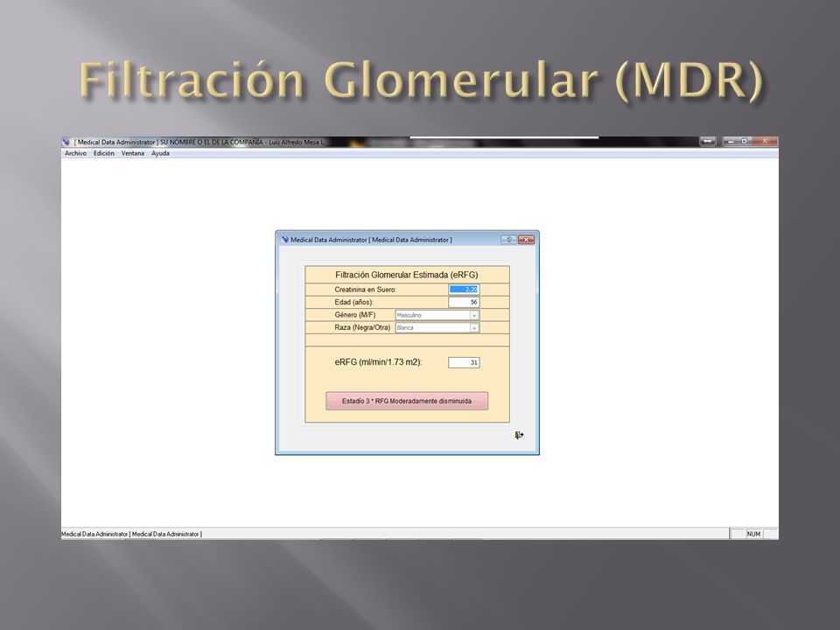This screenshot has height=630, width=840.
Task: Click the Género (M/F) label
Action: click(x=354, y=315)
